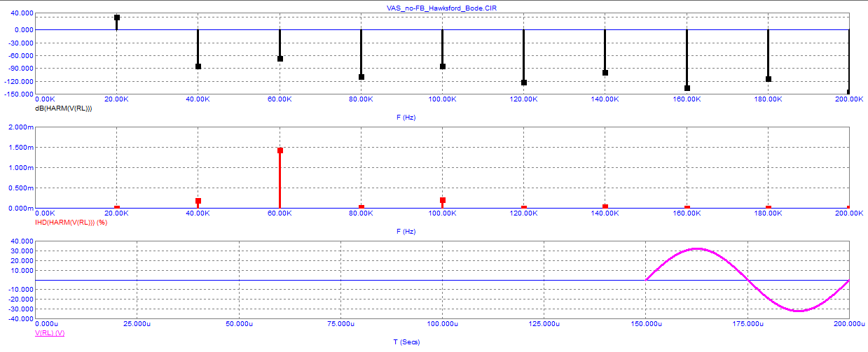Click the 175.000u tick on the time axis
The image size is (868, 352).
tap(748, 325)
